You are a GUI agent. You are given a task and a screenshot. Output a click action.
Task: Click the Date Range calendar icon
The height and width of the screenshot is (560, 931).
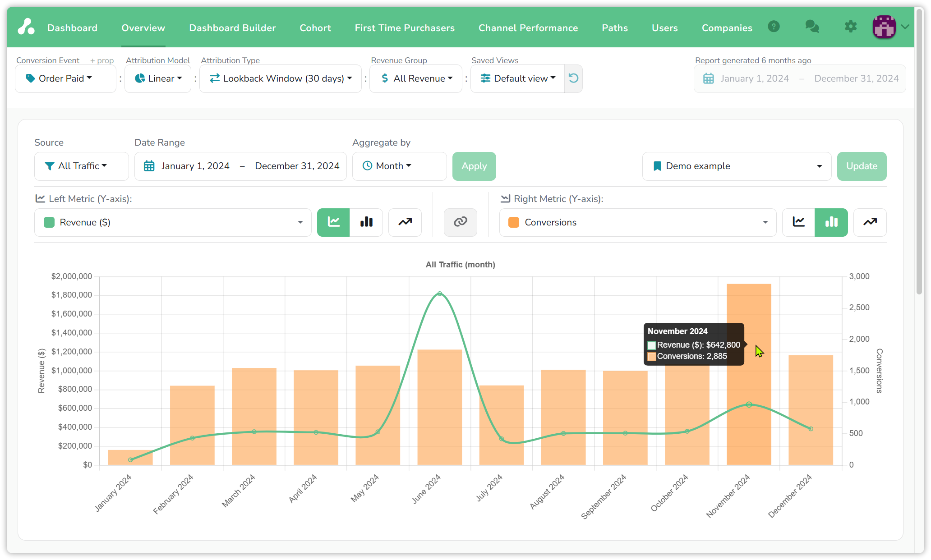[x=149, y=166]
